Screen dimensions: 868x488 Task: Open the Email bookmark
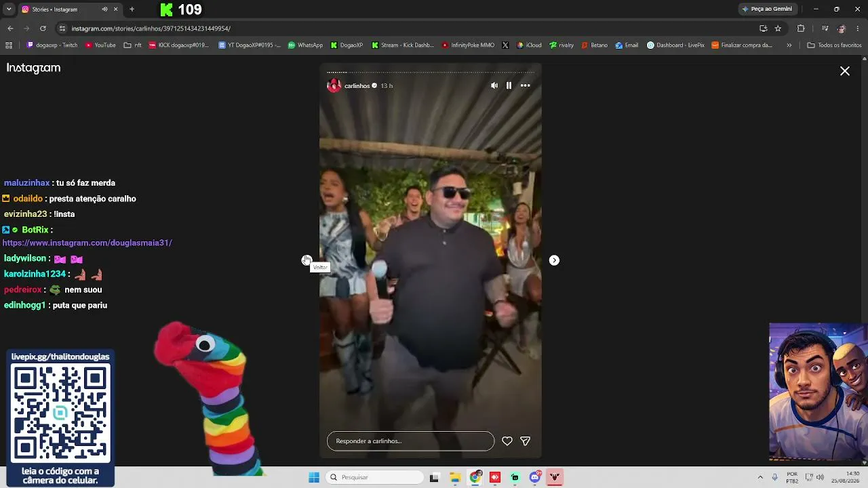pyautogui.click(x=627, y=45)
